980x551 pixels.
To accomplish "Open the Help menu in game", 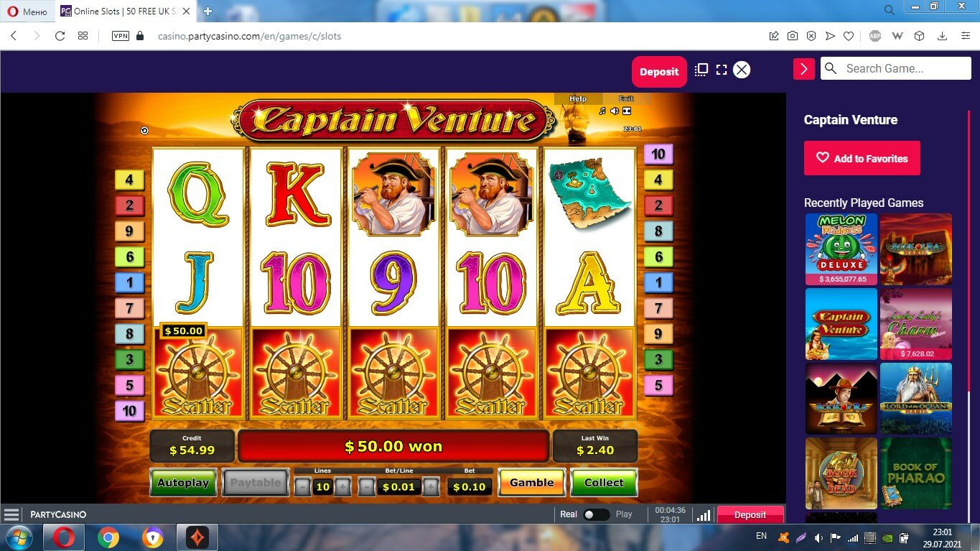I will coord(578,98).
